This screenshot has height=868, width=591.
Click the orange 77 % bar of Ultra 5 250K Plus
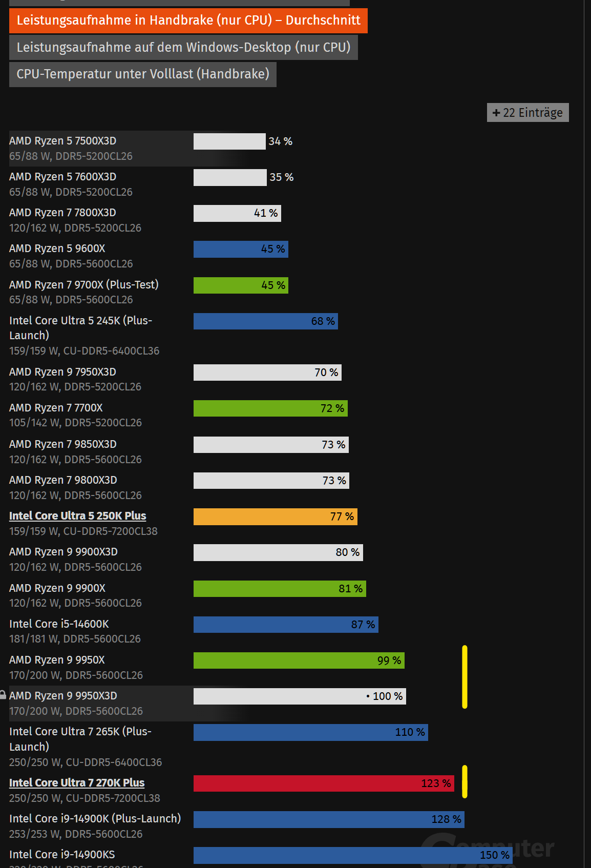[276, 516]
